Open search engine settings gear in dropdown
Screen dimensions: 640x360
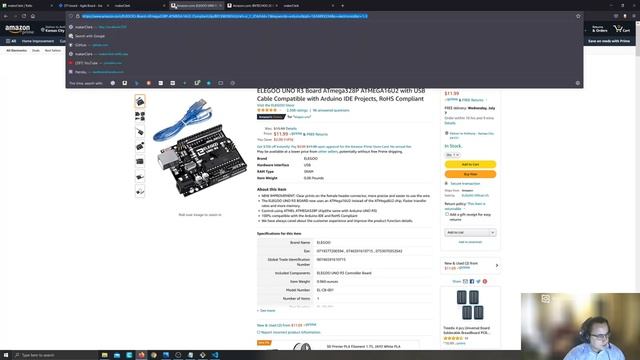click(x=578, y=83)
